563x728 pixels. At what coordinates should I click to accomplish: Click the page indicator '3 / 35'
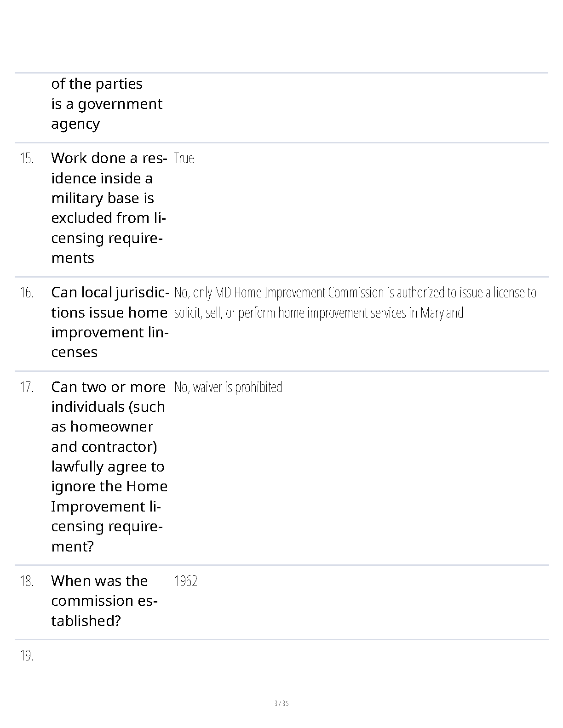coord(281,703)
